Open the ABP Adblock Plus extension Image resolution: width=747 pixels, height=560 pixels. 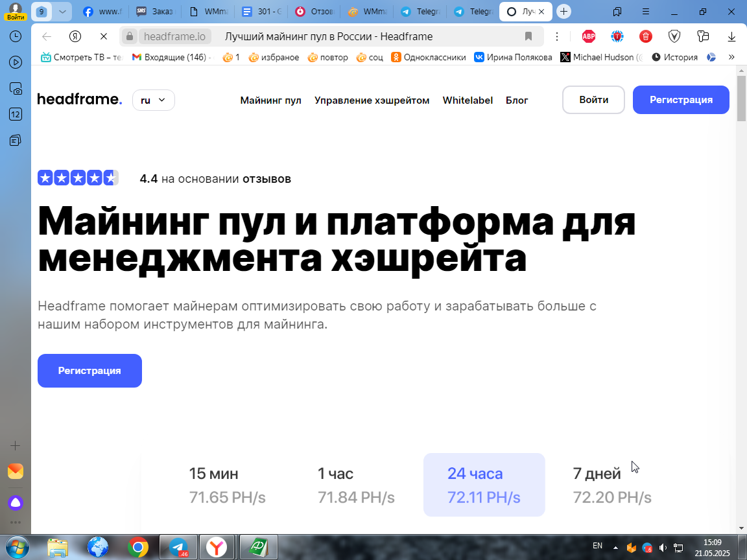(589, 36)
